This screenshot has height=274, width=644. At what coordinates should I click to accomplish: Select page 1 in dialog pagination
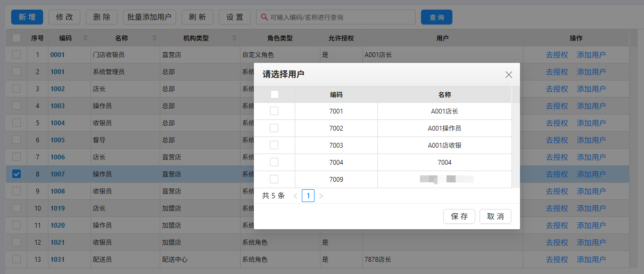[308, 196]
